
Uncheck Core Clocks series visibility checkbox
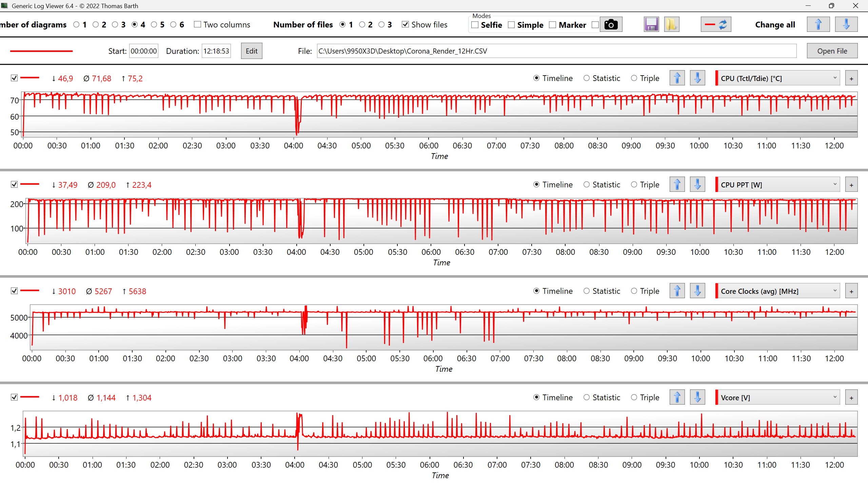14,291
